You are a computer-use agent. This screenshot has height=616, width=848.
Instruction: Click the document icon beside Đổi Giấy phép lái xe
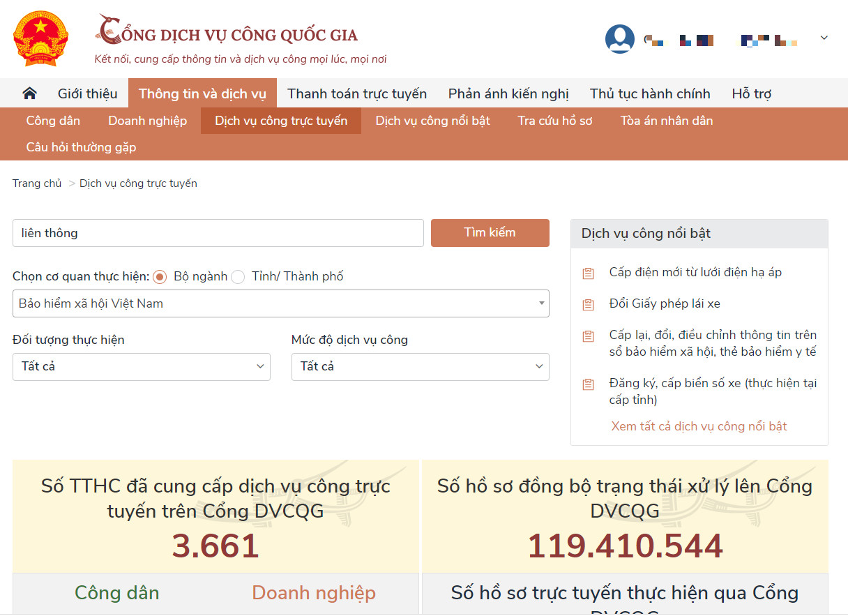click(588, 304)
